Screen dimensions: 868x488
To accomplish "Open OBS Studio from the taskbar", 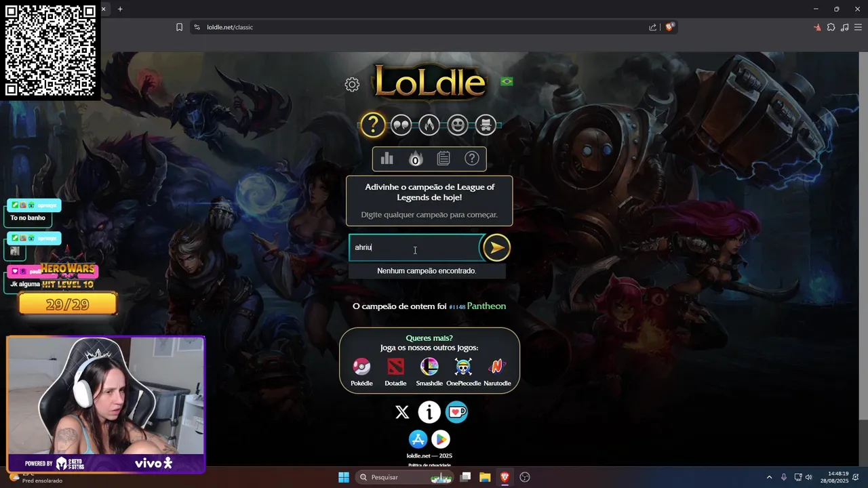I will 524,477.
